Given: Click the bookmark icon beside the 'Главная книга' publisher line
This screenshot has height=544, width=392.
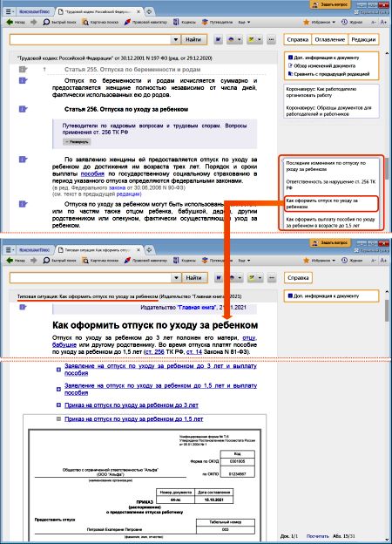Looking at the screenshot, I should [23, 307].
